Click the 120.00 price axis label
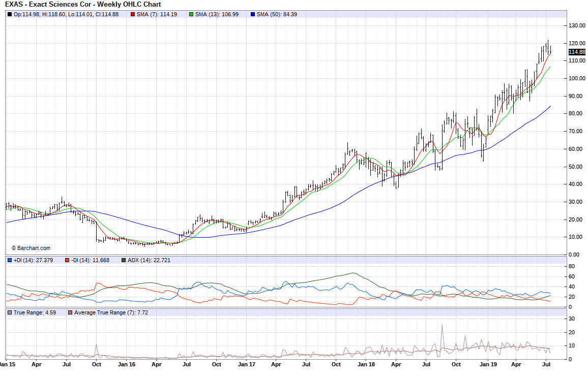 [577, 43]
